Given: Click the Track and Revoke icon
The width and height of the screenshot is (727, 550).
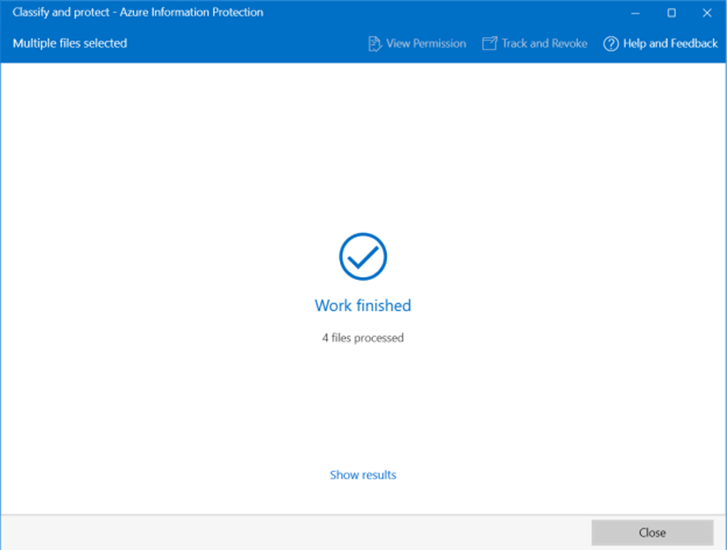Looking at the screenshot, I should click(x=490, y=44).
